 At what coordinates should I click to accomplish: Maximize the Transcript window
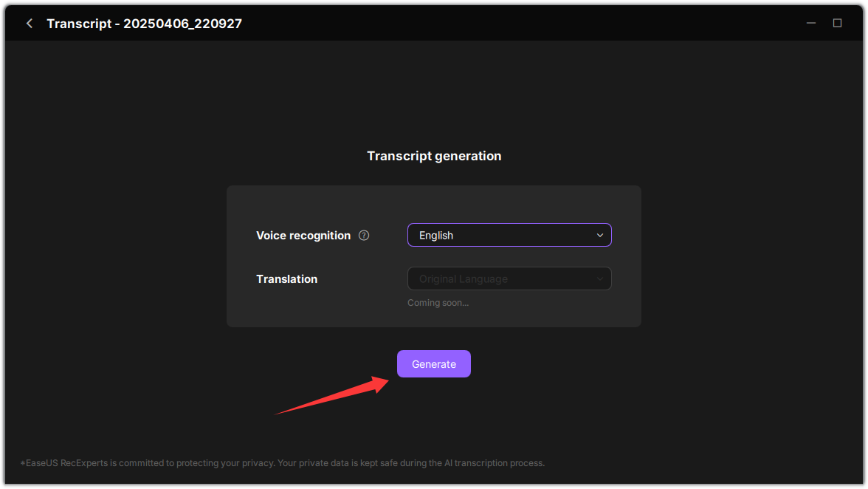pyautogui.click(x=837, y=23)
